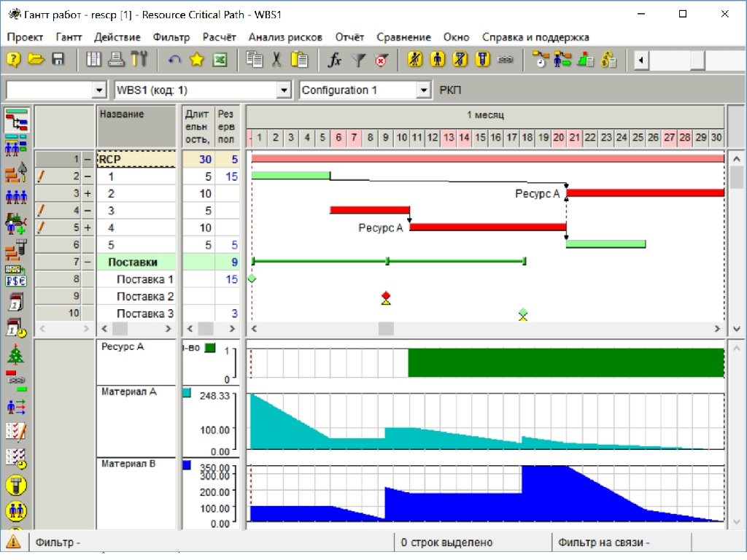Viewport: 747px width, 560px height.
Task: Click the toolbar slider left arrow
Action: pos(640,60)
